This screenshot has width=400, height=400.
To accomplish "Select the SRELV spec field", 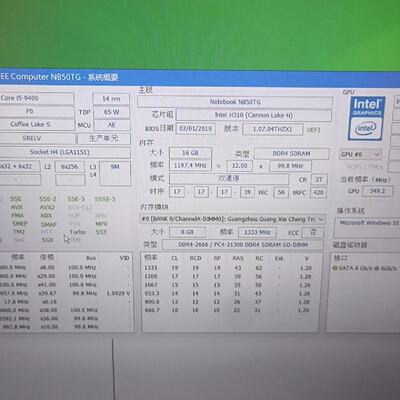I will click(x=37, y=138).
